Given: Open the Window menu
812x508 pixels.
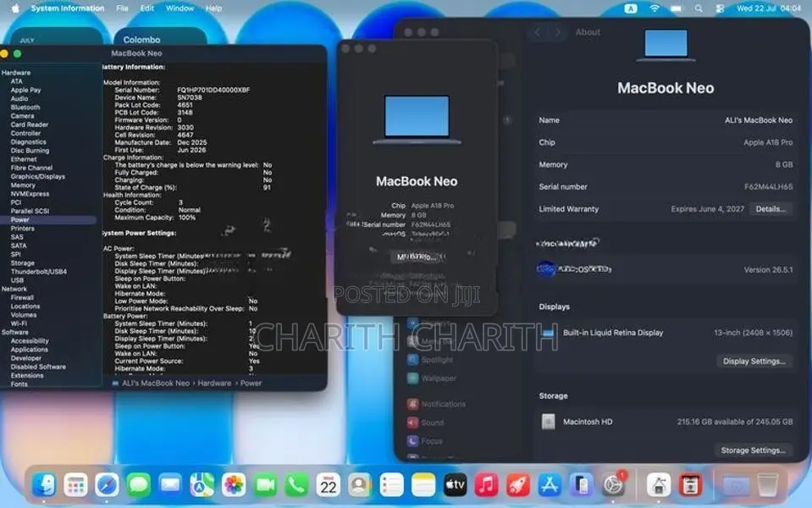Looking at the screenshot, I should pos(180,8).
